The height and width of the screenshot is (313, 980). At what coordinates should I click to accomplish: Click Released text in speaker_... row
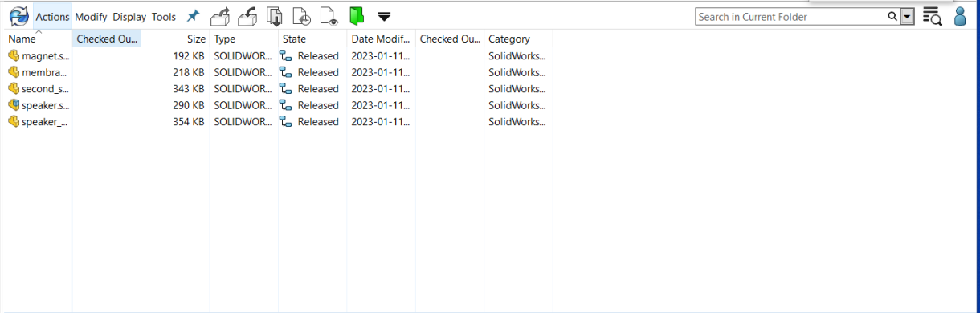[x=318, y=122]
